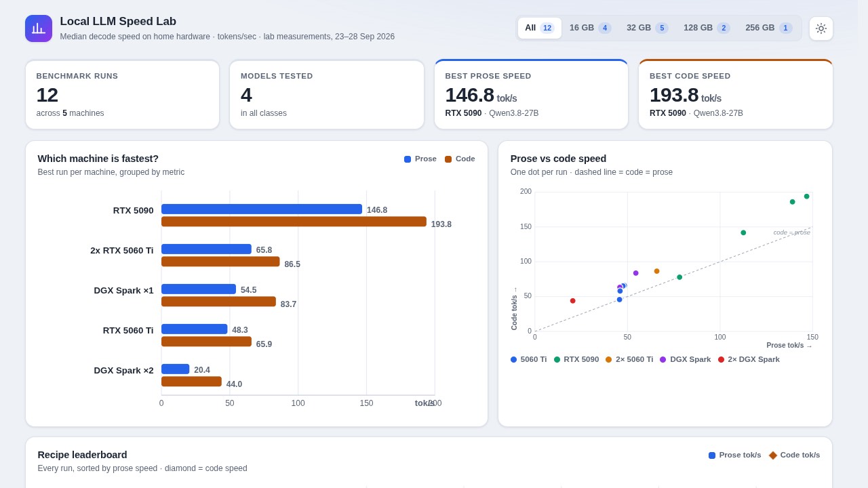Click the Best Prose Speed card
The image size is (868, 488).
point(531,94)
